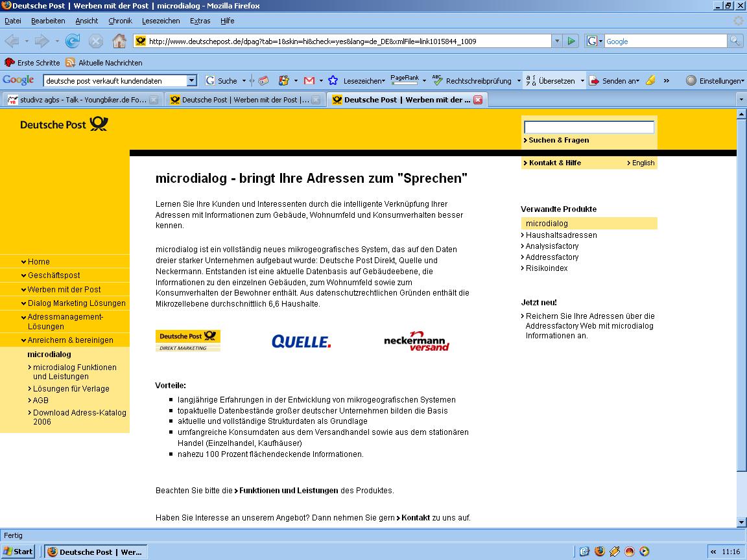Expand the URL address bar dropdown
Viewport: 747px width, 560px height.
(556, 41)
